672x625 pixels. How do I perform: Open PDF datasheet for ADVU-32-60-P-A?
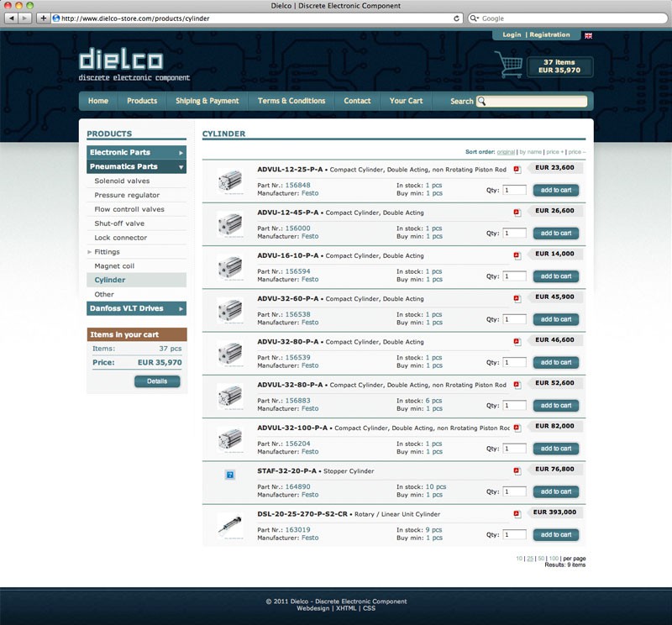coord(517,298)
